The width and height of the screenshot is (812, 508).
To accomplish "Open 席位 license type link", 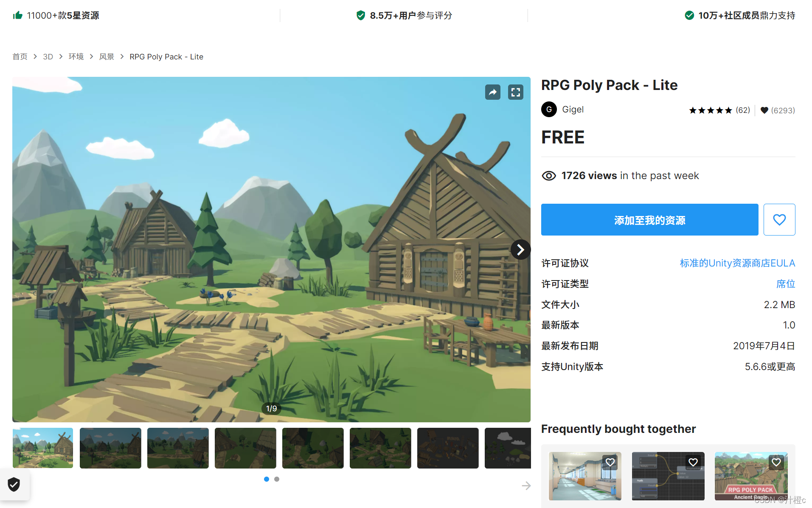I will (x=785, y=284).
